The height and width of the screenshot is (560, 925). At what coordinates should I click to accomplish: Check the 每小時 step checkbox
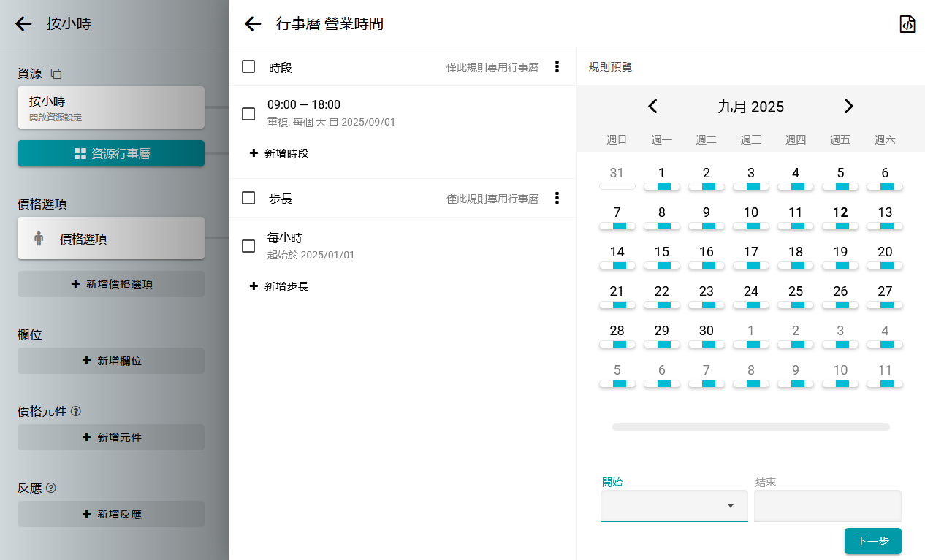(x=248, y=246)
